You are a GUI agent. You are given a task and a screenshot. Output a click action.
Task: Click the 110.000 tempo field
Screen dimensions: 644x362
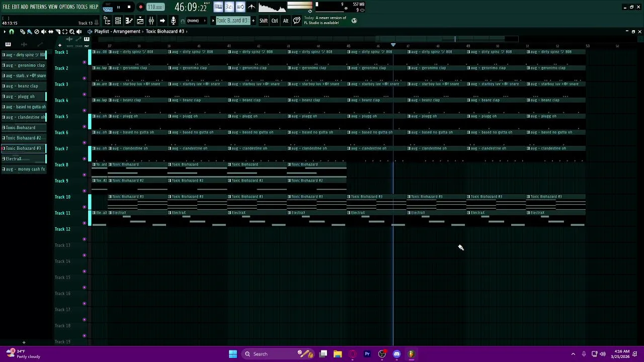(x=155, y=7)
